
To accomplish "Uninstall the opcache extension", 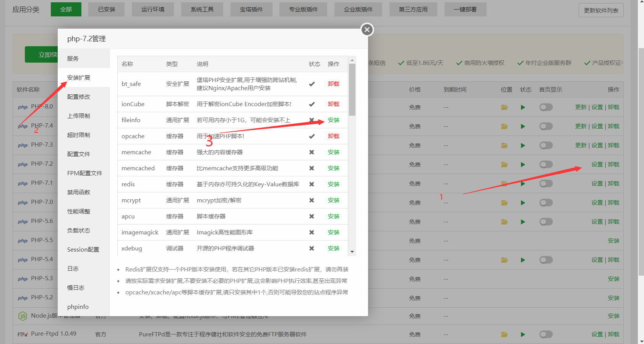I will coord(333,136).
